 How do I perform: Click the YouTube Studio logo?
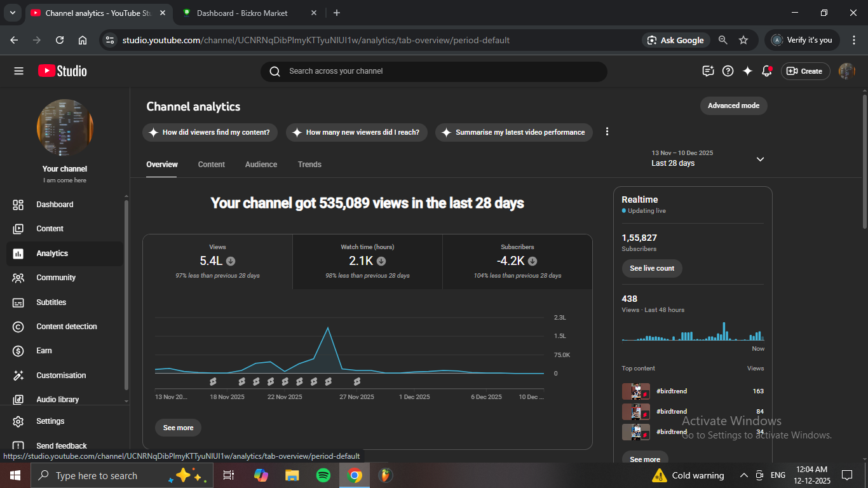(x=62, y=71)
